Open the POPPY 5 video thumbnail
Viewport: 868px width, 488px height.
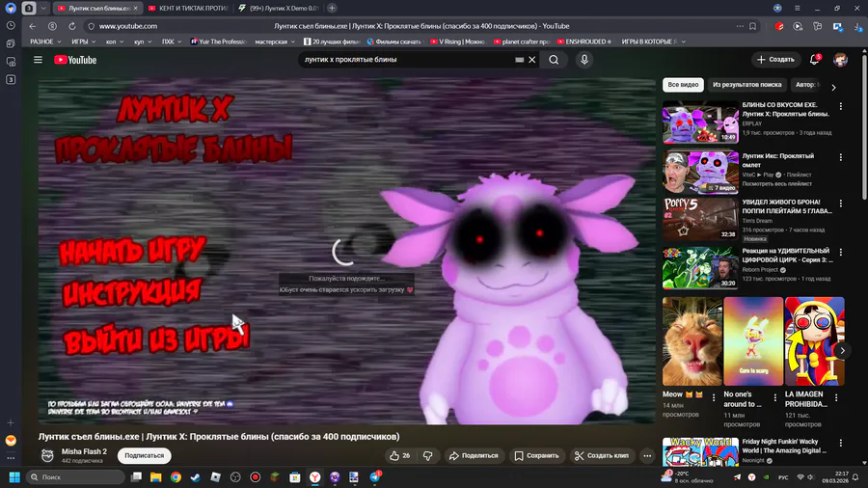(x=700, y=219)
